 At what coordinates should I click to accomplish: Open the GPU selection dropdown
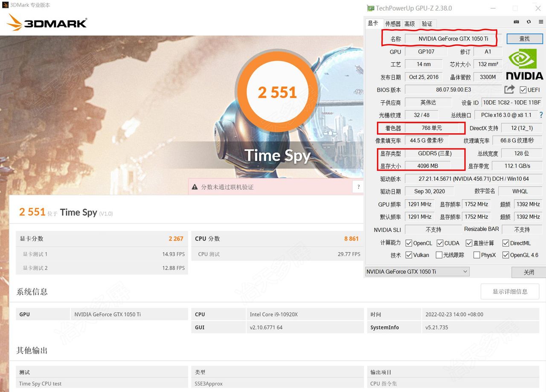(417, 271)
